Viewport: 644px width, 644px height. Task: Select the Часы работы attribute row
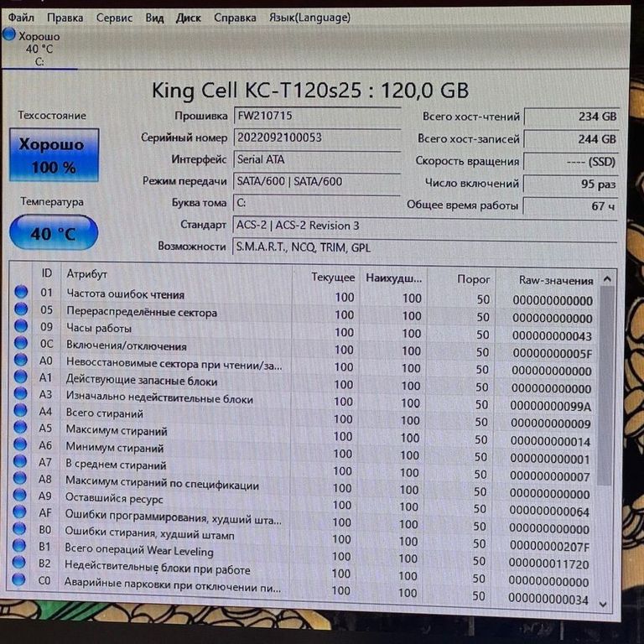pyautogui.click(x=304, y=330)
